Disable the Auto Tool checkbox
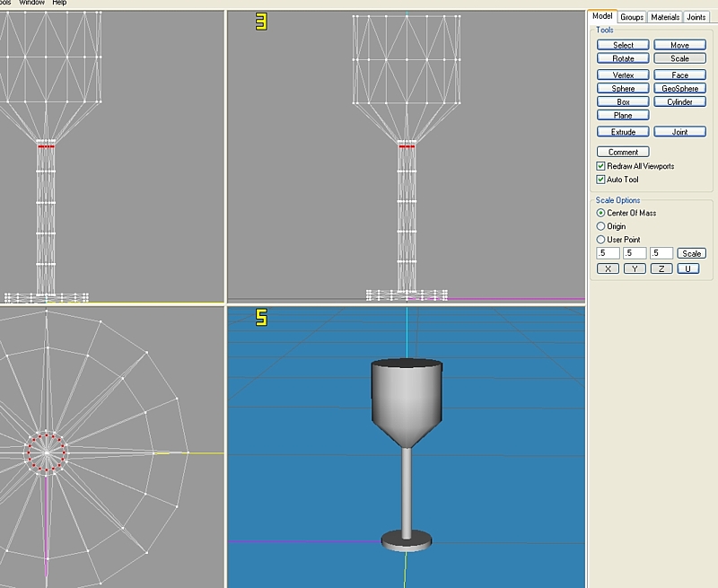Image resolution: width=718 pixels, height=588 pixels. (601, 180)
